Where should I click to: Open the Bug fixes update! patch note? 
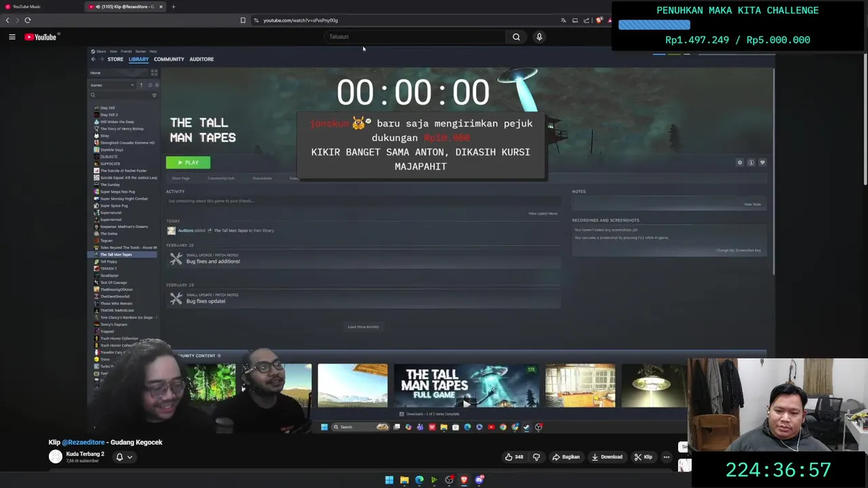tap(363, 298)
